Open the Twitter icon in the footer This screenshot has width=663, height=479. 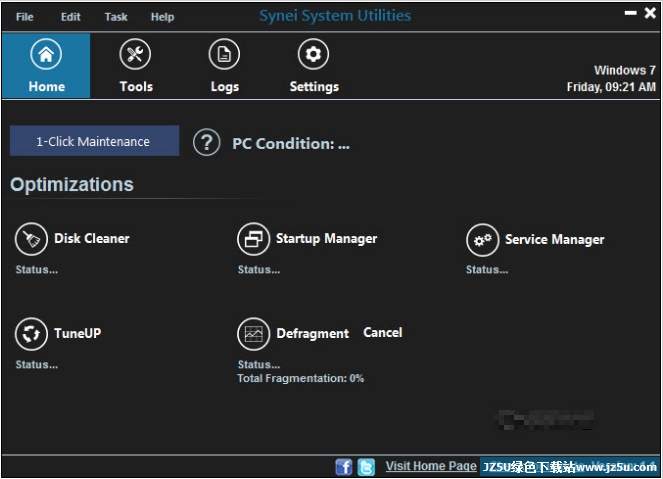[x=366, y=467]
